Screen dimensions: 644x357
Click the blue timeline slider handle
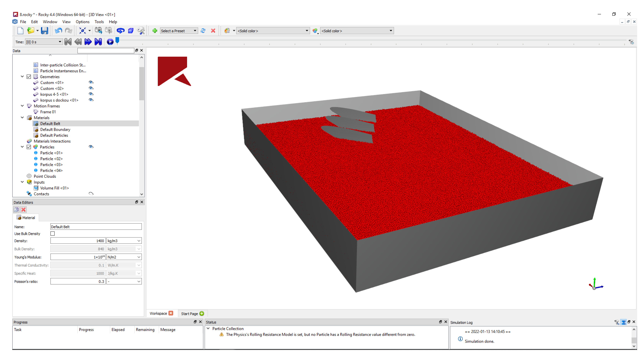point(117,40)
